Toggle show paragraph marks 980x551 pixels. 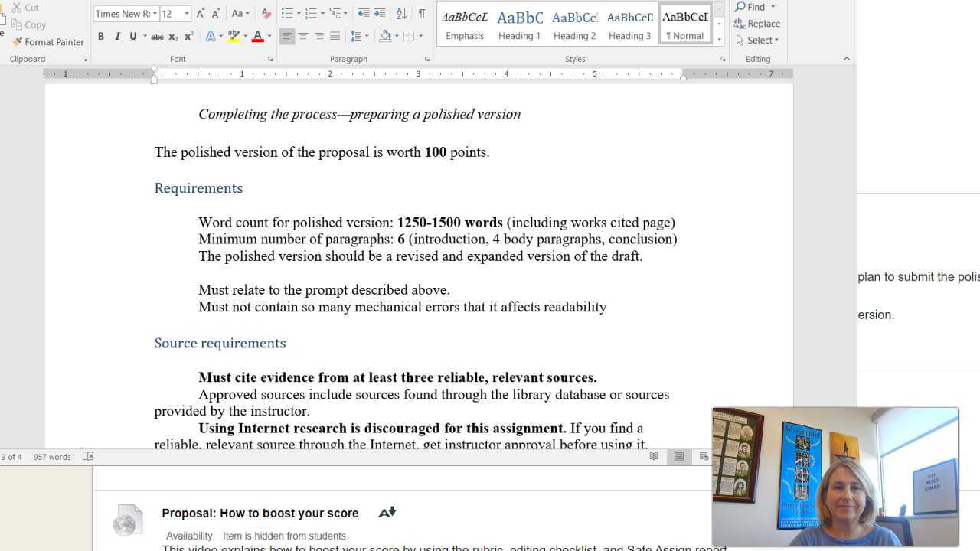click(422, 14)
